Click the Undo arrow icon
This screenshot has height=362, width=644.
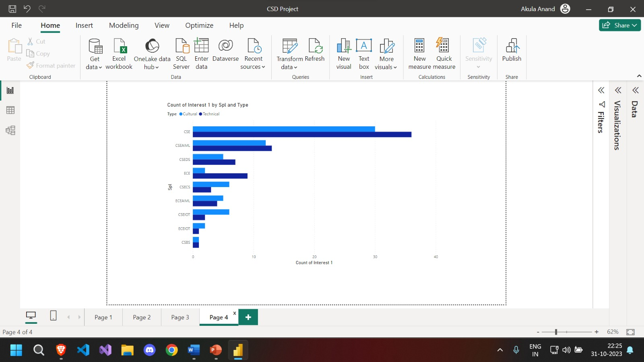[x=27, y=8]
